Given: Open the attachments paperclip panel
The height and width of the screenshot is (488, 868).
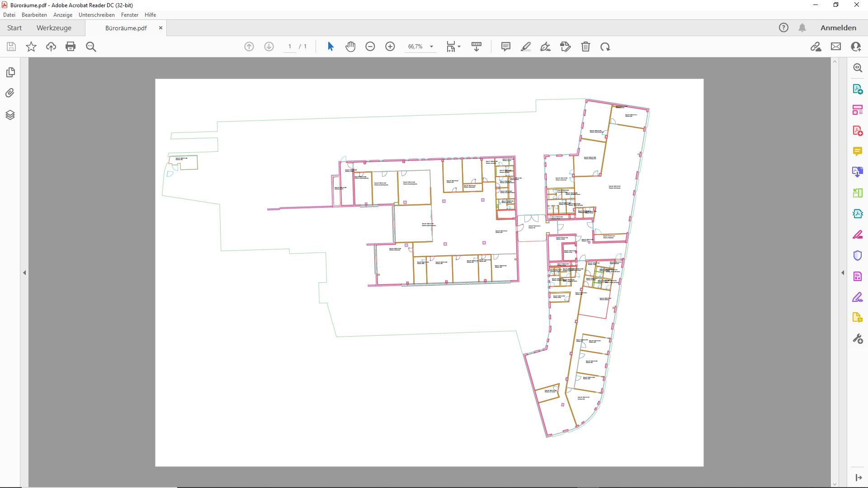Looking at the screenshot, I should pyautogui.click(x=10, y=93).
